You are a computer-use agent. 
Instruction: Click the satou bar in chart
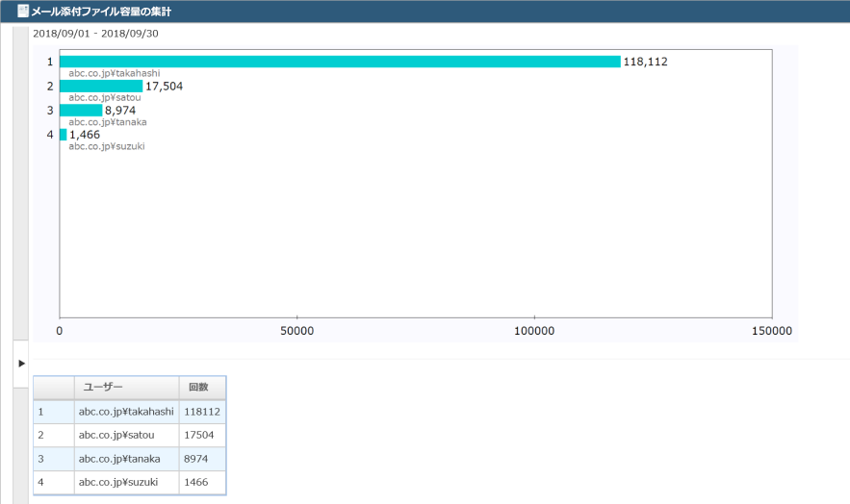[101, 86]
